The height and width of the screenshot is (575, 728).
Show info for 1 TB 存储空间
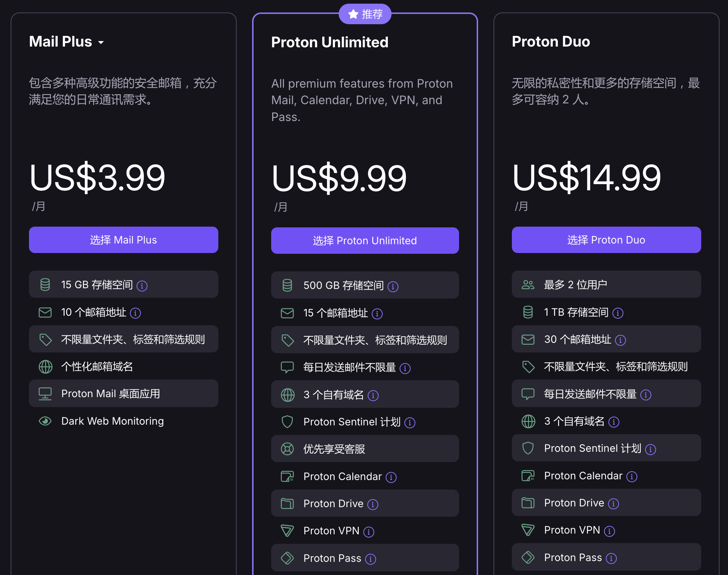[x=618, y=313]
